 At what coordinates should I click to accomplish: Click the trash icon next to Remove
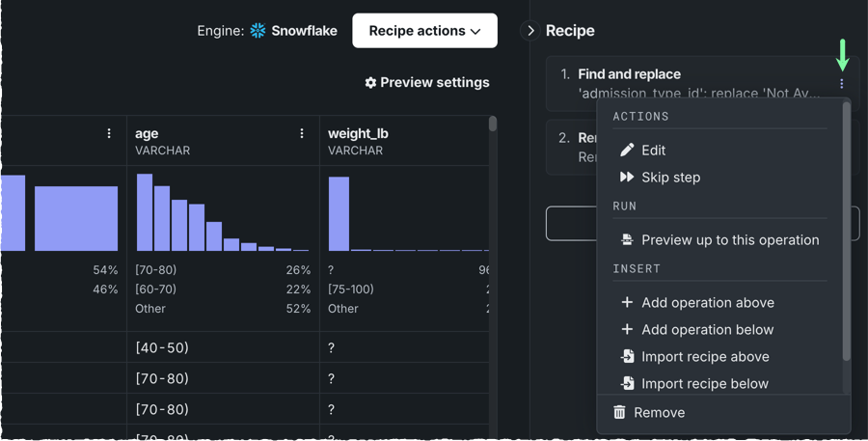pyautogui.click(x=619, y=412)
